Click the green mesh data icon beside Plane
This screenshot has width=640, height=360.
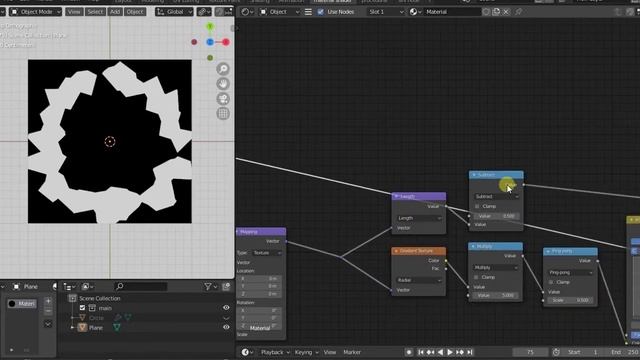pos(117,327)
